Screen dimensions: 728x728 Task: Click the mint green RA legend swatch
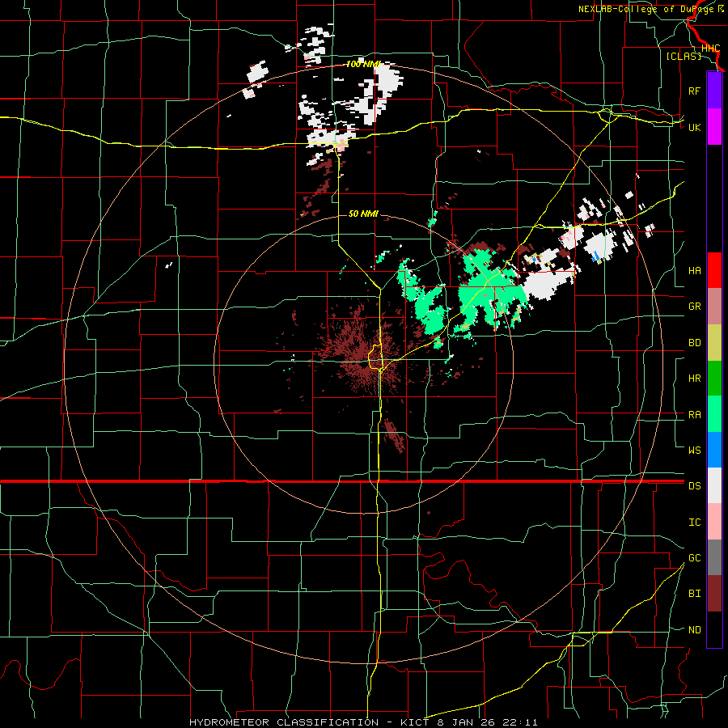click(714, 414)
